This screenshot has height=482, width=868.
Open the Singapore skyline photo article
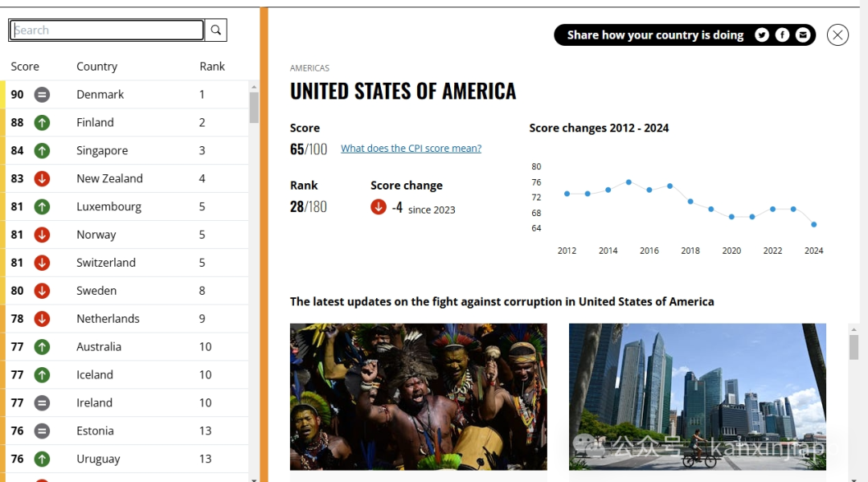point(698,397)
